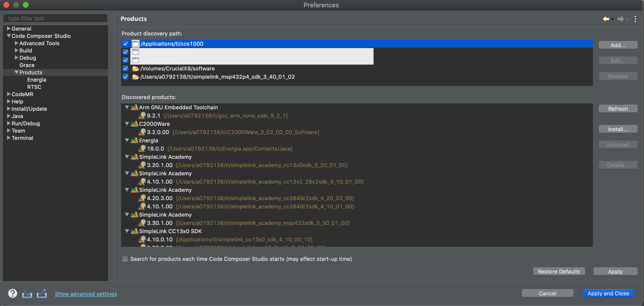
Task: Click folder icon for /Volumes/CrucialX8/software
Action: (x=135, y=69)
